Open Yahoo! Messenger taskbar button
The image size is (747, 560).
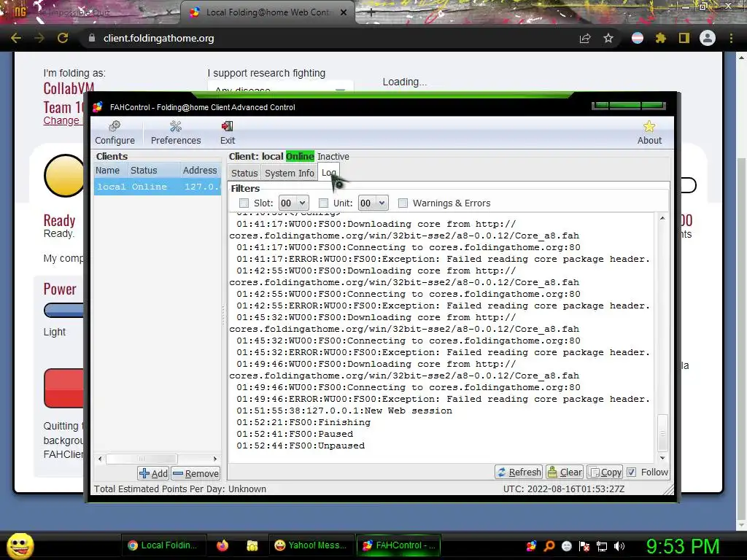310,545
